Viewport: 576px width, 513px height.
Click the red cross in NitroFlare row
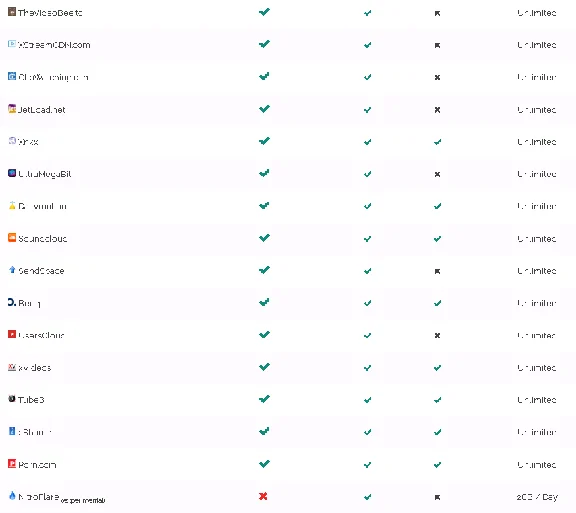[263, 496]
